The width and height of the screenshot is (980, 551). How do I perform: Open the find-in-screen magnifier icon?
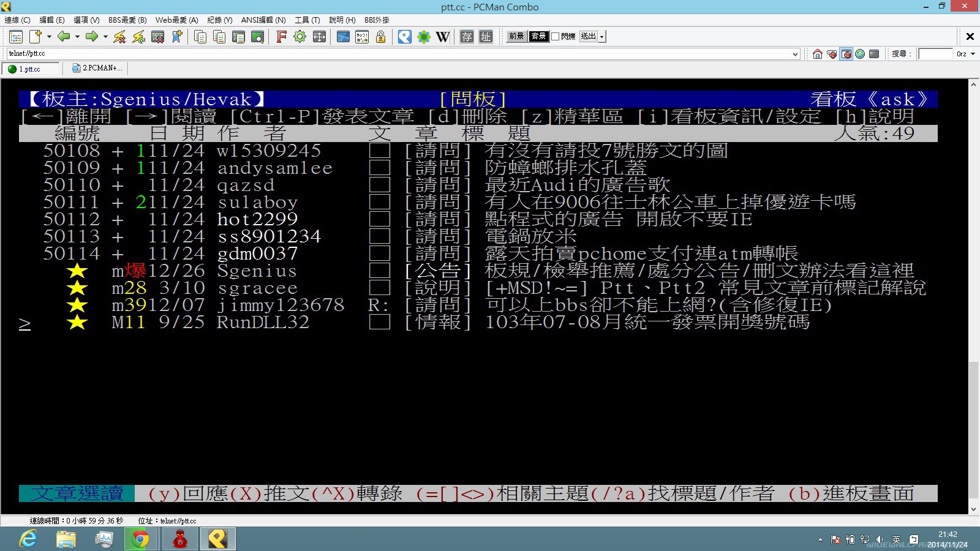(258, 37)
